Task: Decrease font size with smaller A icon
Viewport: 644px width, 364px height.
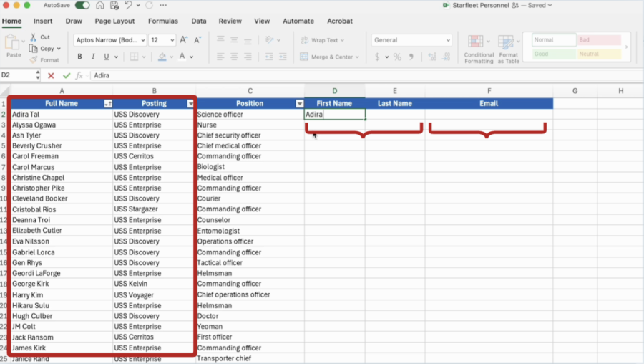Action: pyautogui.click(x=197, y=40)
